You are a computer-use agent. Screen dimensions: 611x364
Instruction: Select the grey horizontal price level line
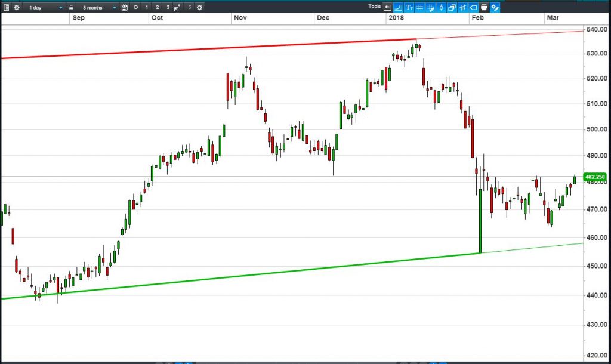[x=292, y=177]
